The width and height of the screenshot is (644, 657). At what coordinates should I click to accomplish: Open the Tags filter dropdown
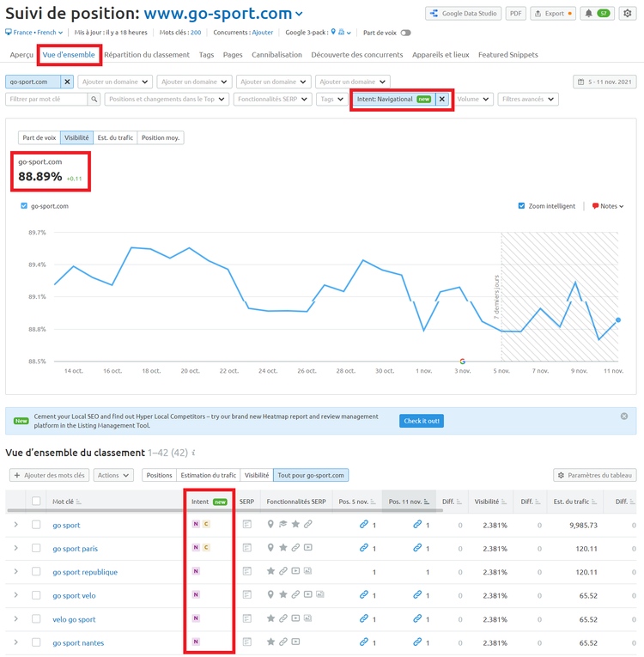point(331,100)
